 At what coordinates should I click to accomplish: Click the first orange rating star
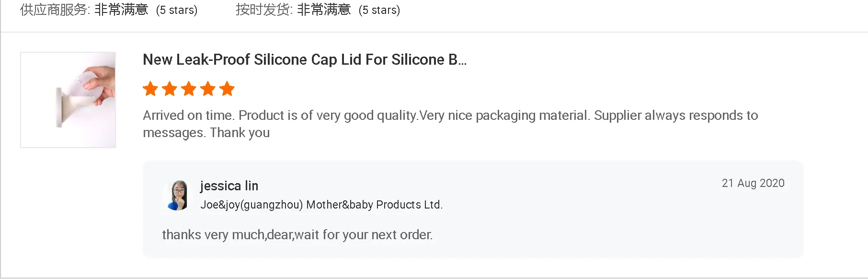pyautogui.click(x=150, y=89)
